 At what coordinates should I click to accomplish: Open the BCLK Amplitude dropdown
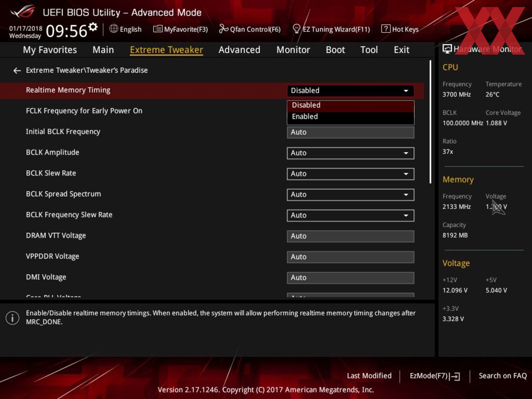point(350,153)
